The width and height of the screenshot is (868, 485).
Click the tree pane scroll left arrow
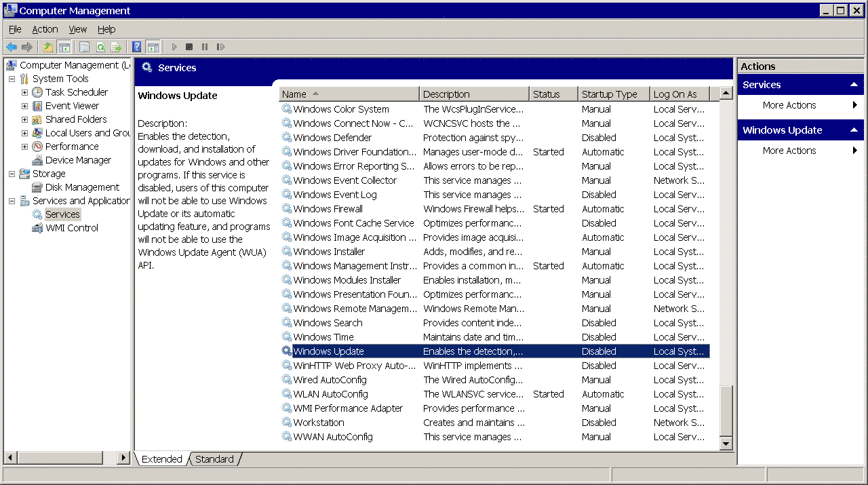pyautogui.click(x=10, y=458)
